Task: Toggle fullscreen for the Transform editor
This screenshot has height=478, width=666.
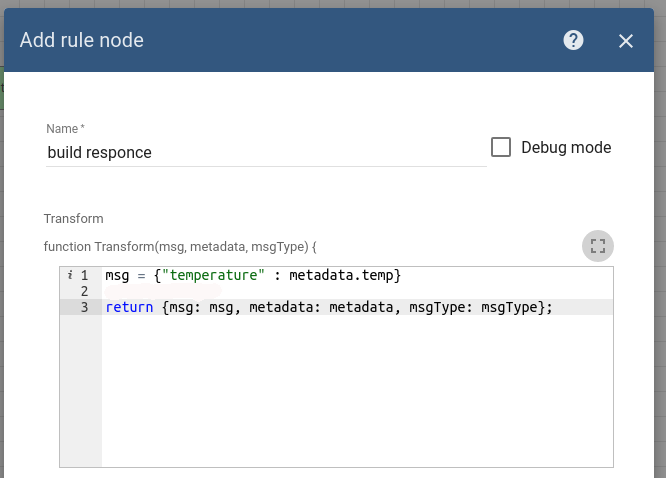Action: 598,246
